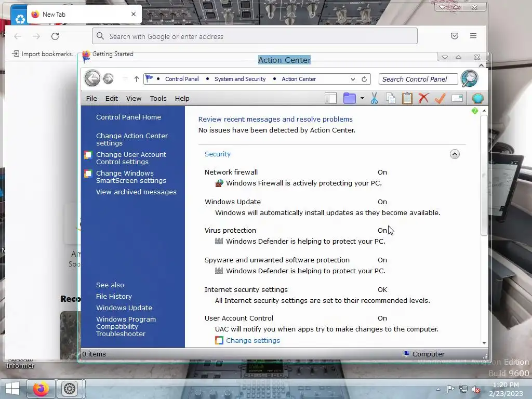Open Change User Account Control settings
The image size is (532, 399).
131,158
